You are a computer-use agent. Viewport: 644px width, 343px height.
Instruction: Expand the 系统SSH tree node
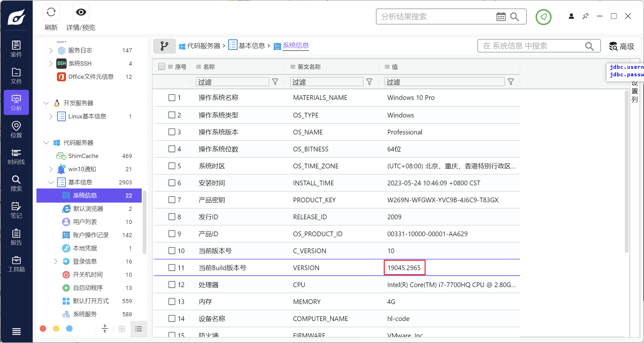(x=51, y=63)
